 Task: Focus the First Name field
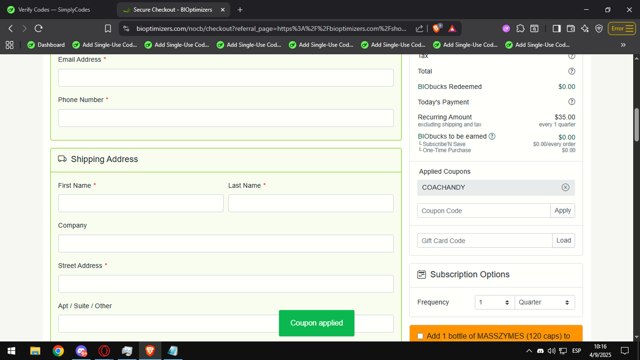coord(141,203)
